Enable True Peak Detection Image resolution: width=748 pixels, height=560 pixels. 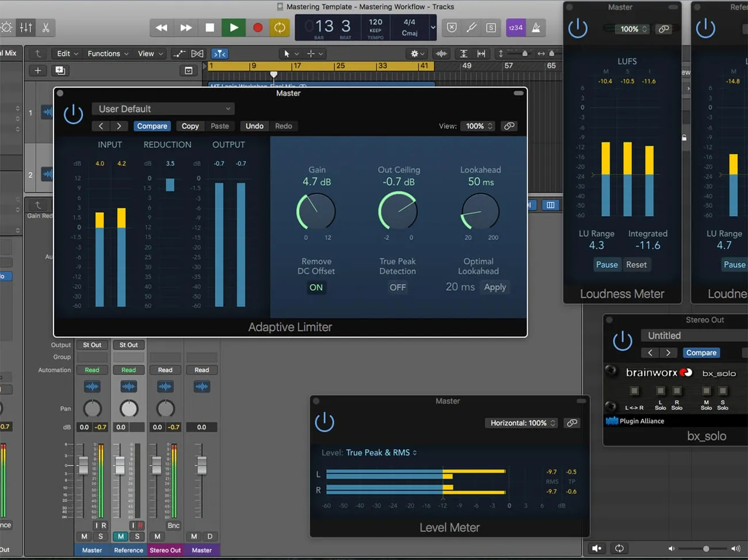[398, 287]
